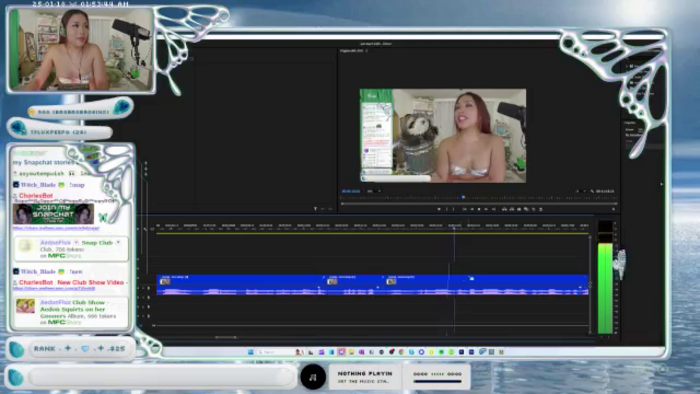Open the Program monitor button editor
Viewport: 700px width, 394px height.
pos(613,209)
